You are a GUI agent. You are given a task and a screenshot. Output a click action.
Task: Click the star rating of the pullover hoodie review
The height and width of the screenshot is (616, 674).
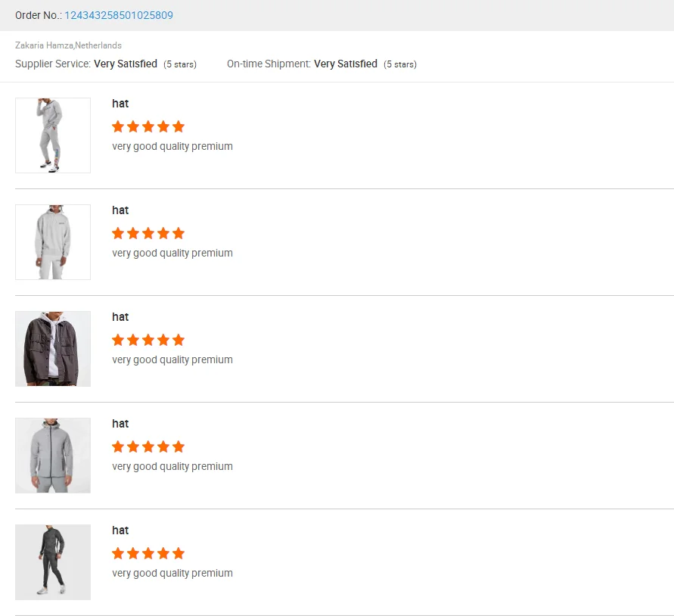(148, 233)
